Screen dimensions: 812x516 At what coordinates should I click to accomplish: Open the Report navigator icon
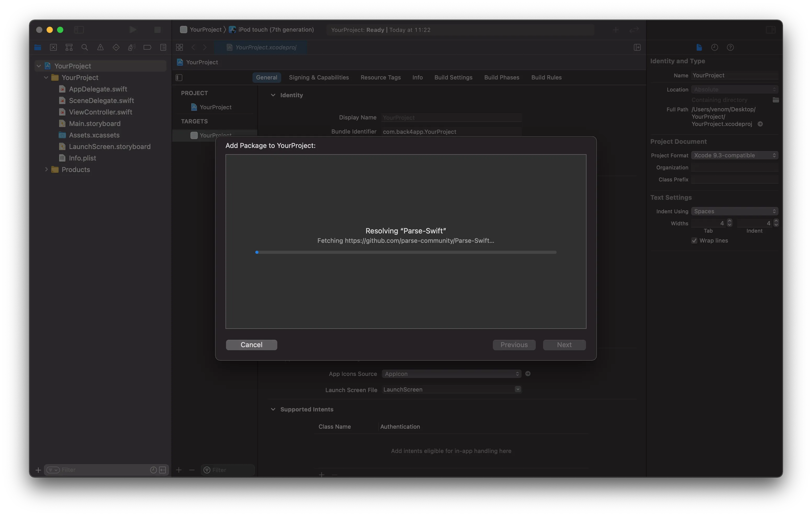(x=163, y=48)
